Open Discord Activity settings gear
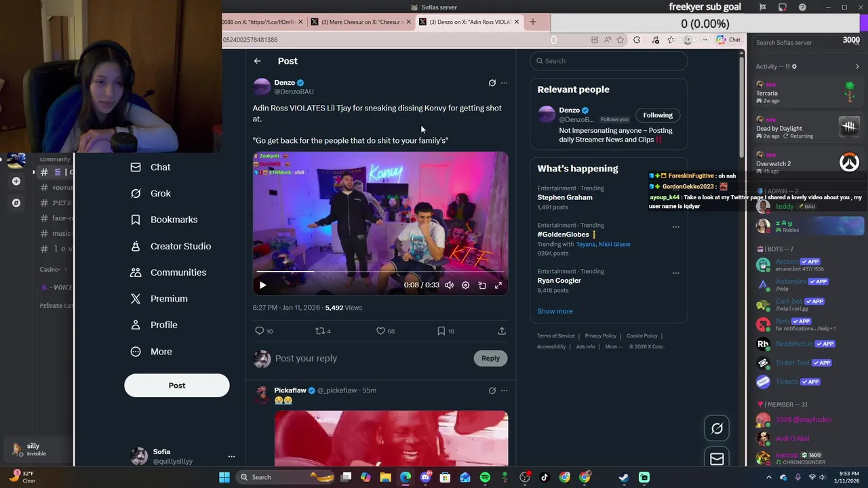Image resolution: width=868 pixels, height=488 pixels. (794, 66)
